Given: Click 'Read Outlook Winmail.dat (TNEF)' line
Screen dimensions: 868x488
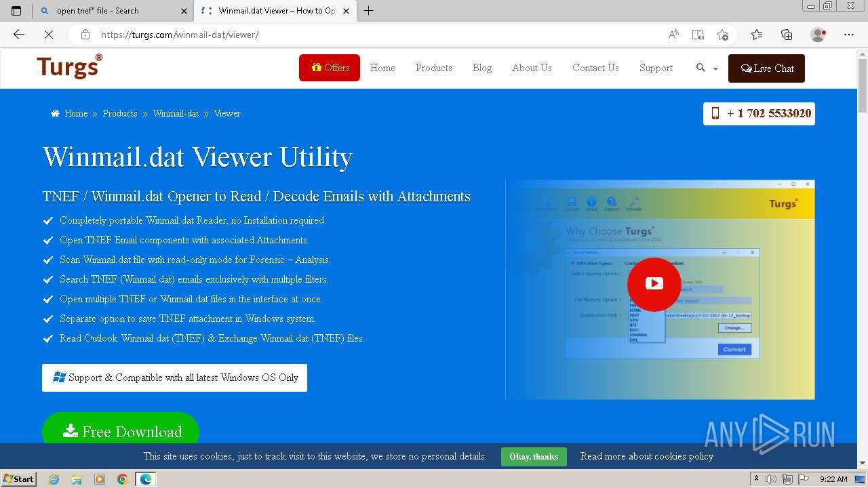Looking at the screenshot, I should tap(212, 338).
